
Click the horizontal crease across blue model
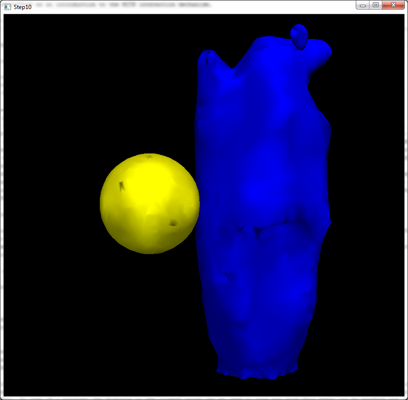click(267, 227)
